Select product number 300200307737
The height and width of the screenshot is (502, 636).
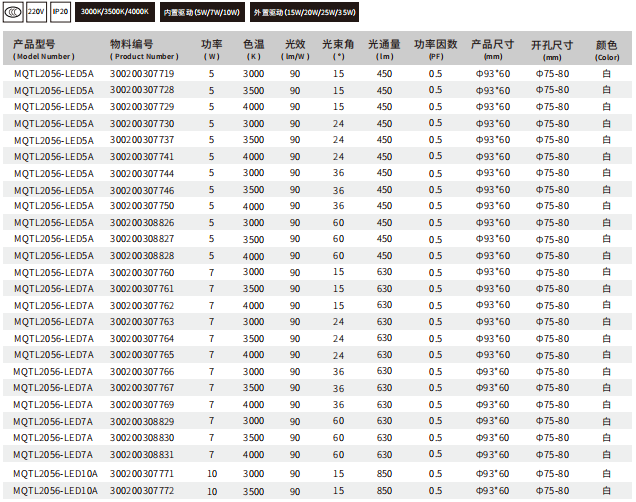(x=142, y=140)
